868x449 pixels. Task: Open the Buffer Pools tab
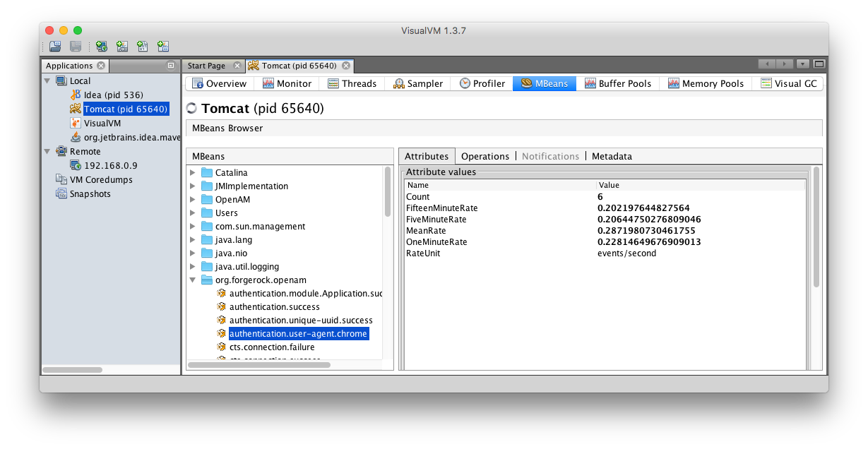(618, 83)
